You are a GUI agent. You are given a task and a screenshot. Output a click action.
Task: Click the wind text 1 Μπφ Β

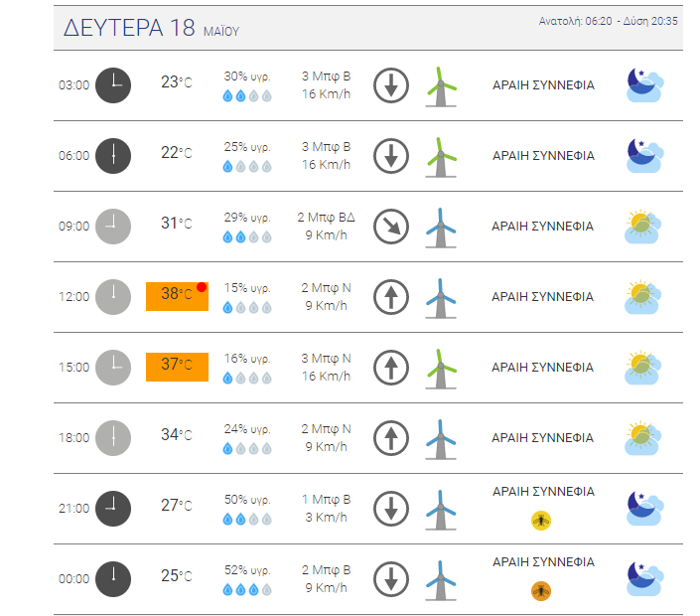(326, 500)
